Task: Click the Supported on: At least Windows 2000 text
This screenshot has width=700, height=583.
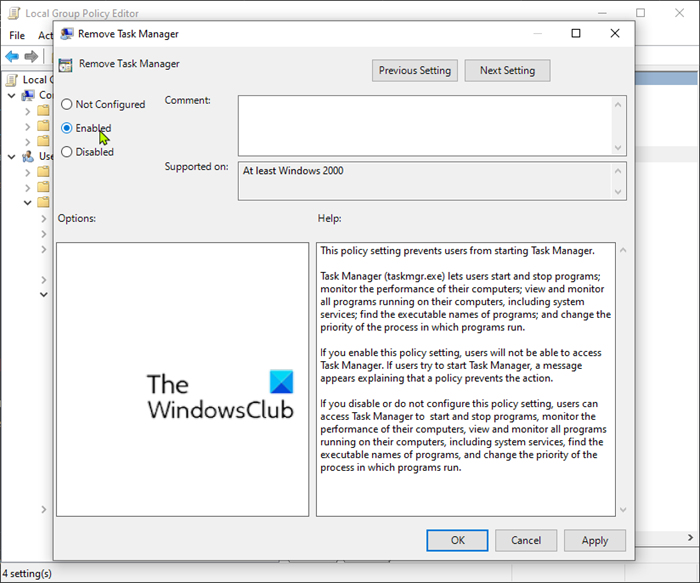Action: [293, 171]
